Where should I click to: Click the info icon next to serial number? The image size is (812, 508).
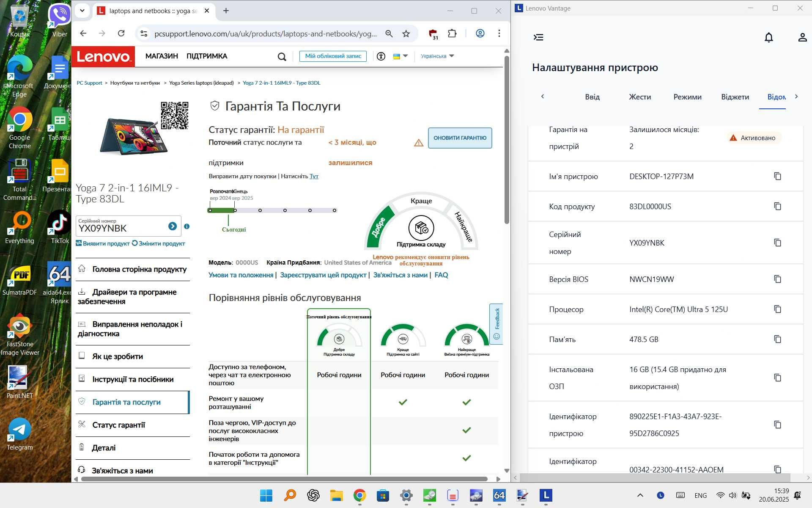pyautogui.click(x=187, y=226)
